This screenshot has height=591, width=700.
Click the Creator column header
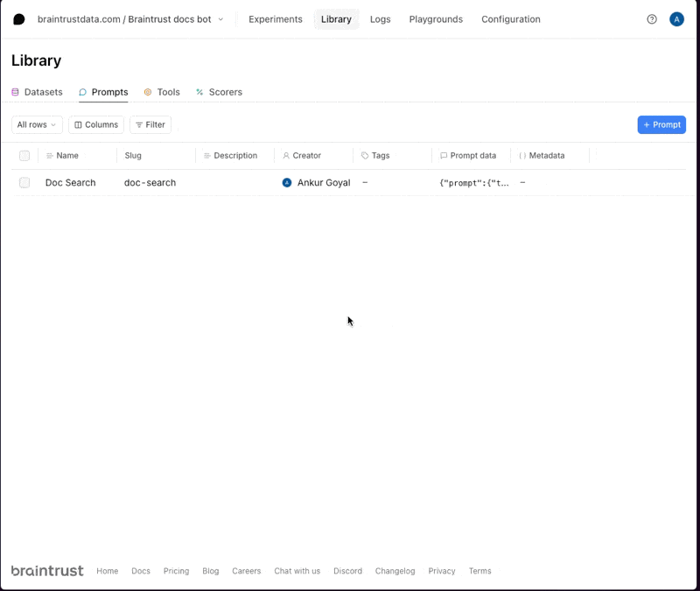[x=306, y=156]
